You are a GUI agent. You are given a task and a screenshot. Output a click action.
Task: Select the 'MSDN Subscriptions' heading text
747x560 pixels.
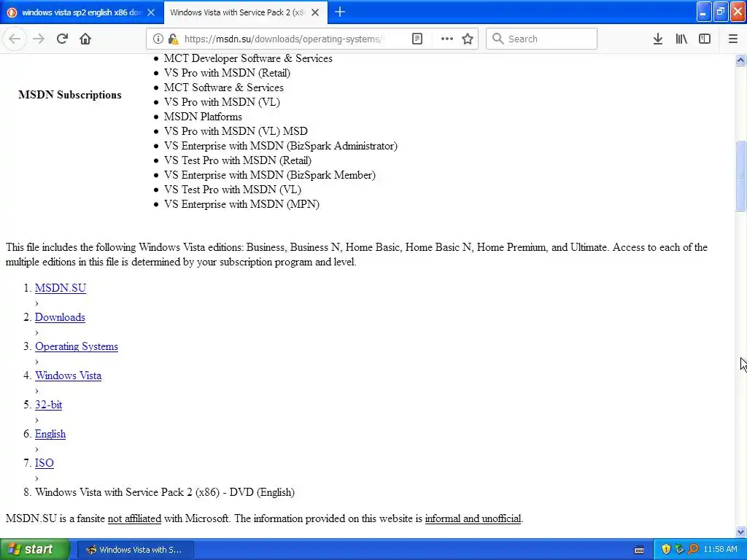click(x=70, y=95)
